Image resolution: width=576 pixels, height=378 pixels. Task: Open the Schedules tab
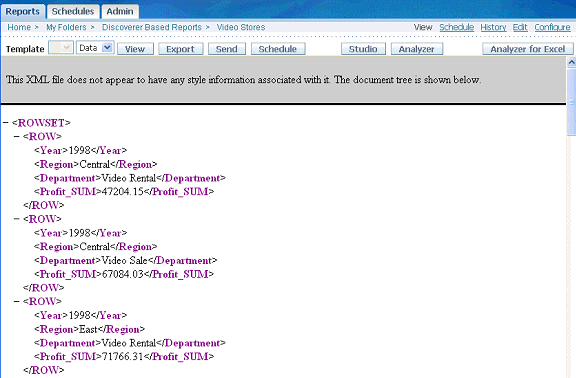tap(73, 11)
